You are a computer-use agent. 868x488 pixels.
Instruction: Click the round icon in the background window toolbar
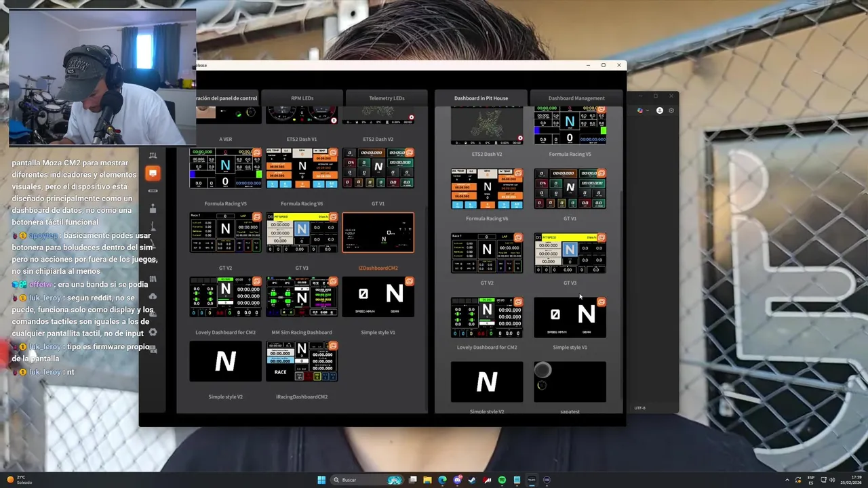click(x=659, y=110)
